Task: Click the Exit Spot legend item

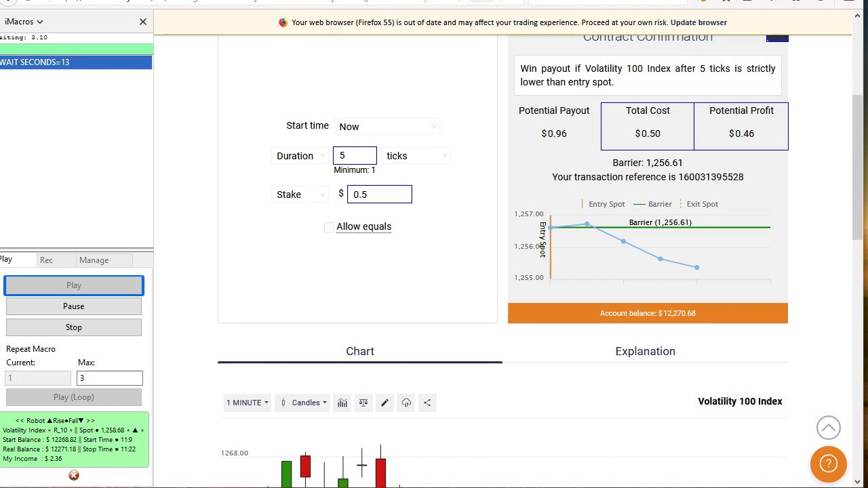Action: (x=699, y=204)
